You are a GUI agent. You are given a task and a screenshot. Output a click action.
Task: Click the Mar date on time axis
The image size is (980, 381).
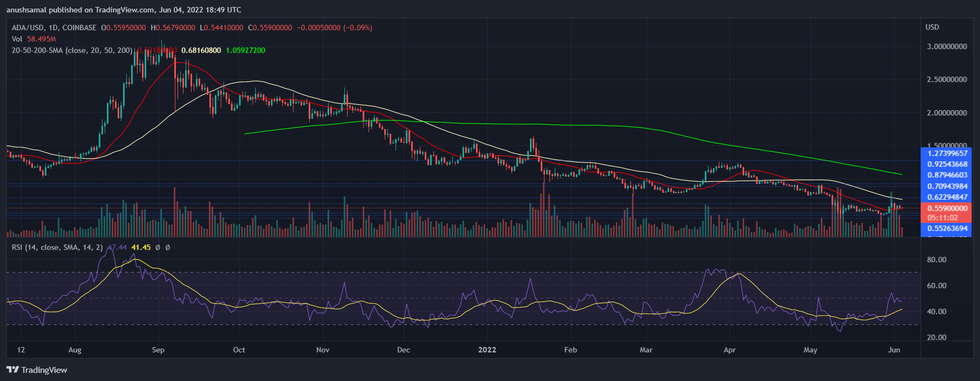tap(646, 350)
